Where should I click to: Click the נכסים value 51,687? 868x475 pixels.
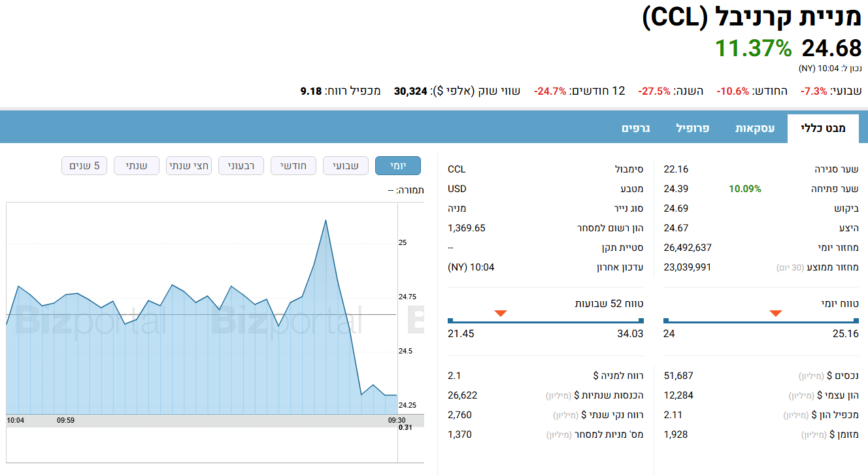coord(678,376)
